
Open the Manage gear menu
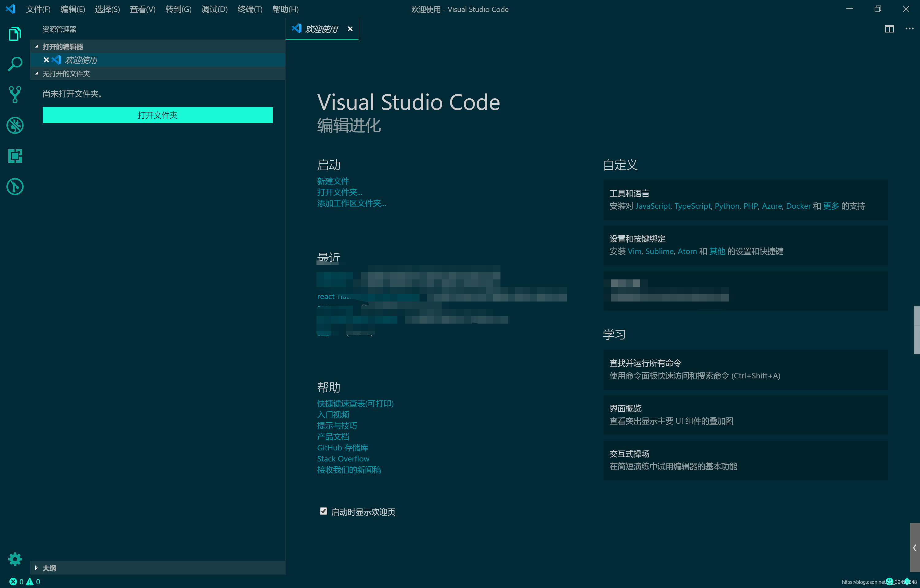tap(15, 559)
